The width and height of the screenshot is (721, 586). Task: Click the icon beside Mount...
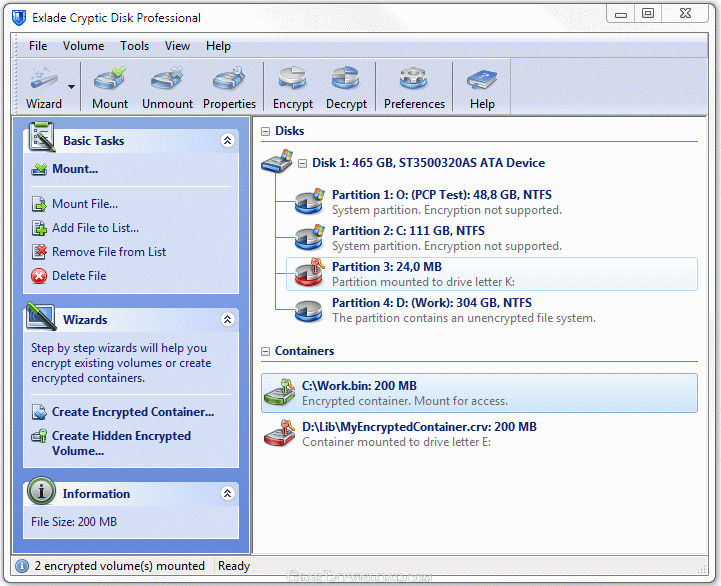coord(39,169)
